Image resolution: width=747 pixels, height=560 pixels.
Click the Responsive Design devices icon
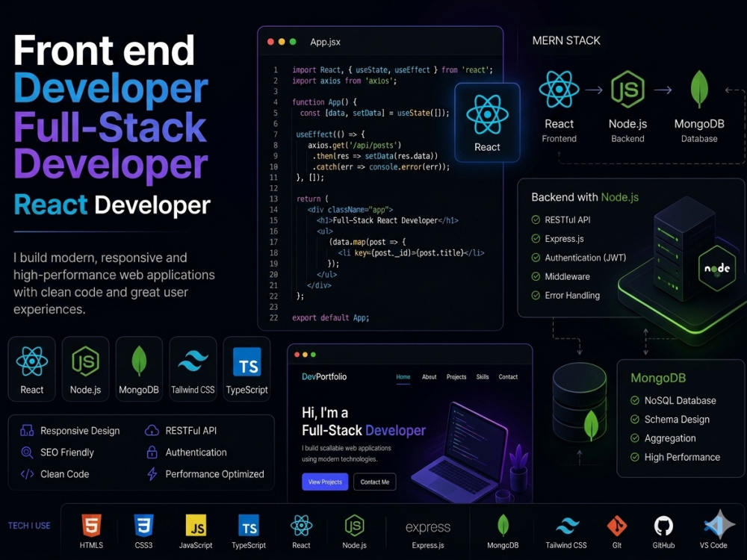(x=27, y=431)
